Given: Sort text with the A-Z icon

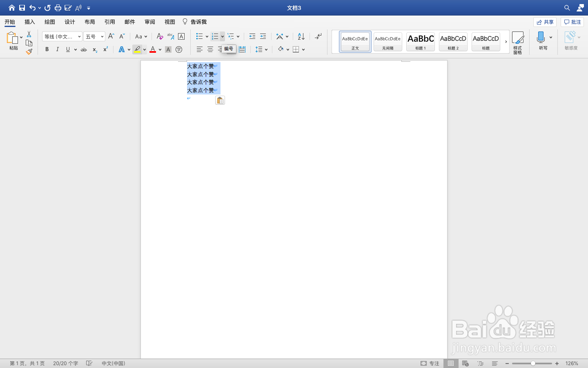Looking at the screenshot, I should [301, 36].
